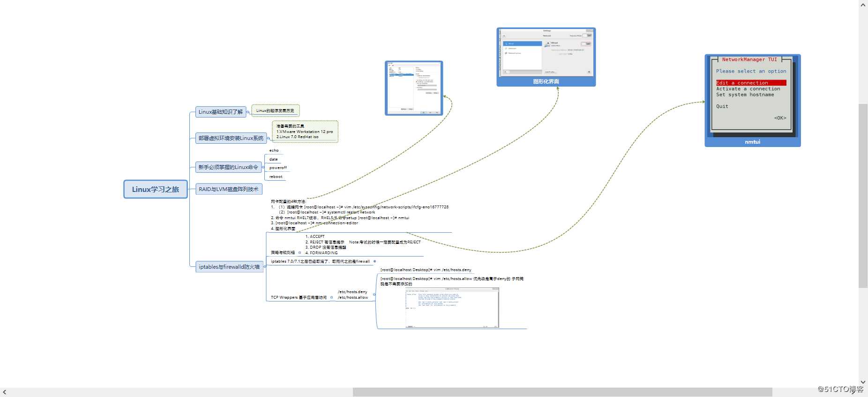Click the poweroff command subtopic
Image resolution: width=868 pixels, height=397 pixels.
[278, 168]
